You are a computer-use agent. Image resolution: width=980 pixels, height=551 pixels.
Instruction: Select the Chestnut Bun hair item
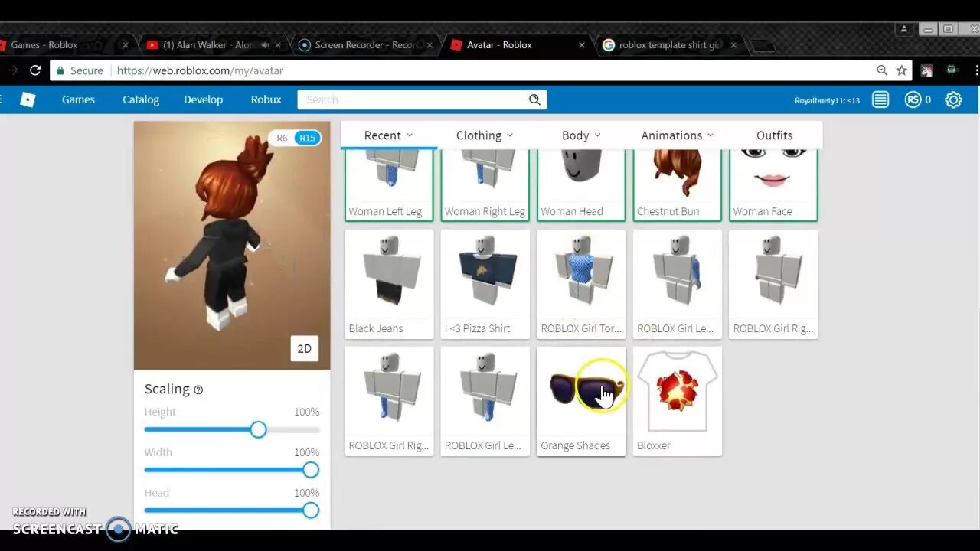[678, 185]
